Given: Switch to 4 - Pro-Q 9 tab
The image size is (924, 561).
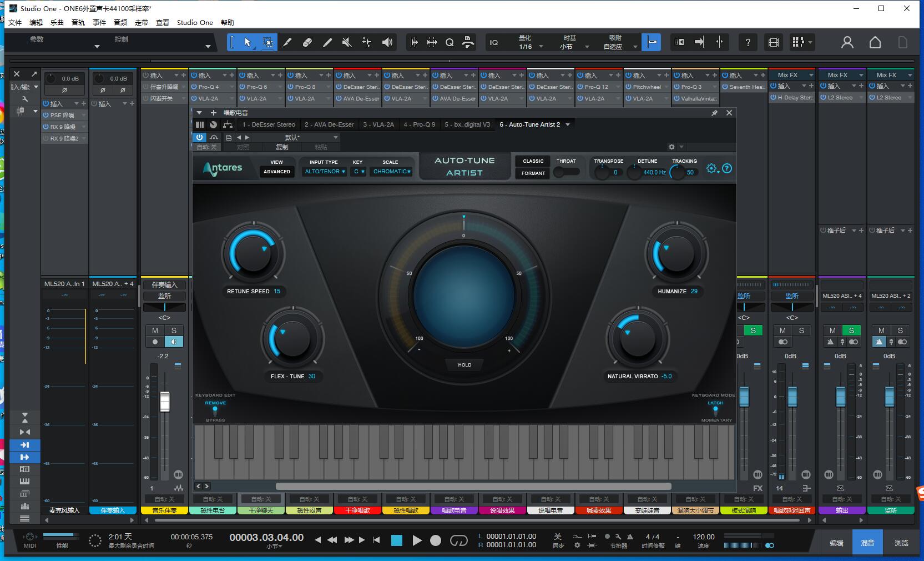Looking at the screenshot, I should (x=420, y=124).
